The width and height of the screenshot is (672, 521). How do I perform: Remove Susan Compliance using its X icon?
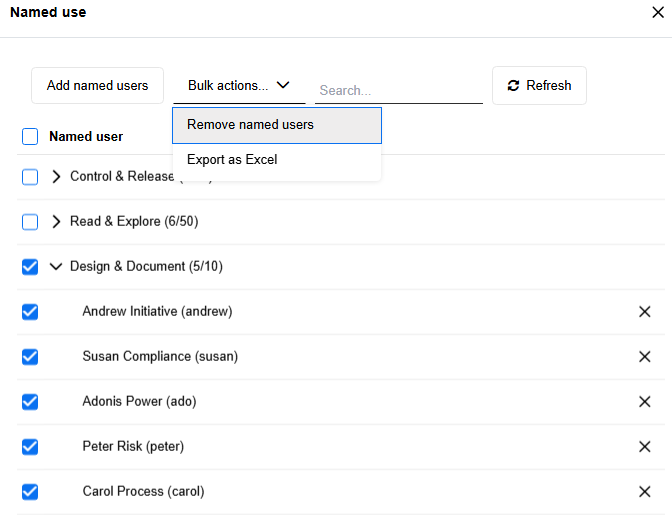[645, 356]
